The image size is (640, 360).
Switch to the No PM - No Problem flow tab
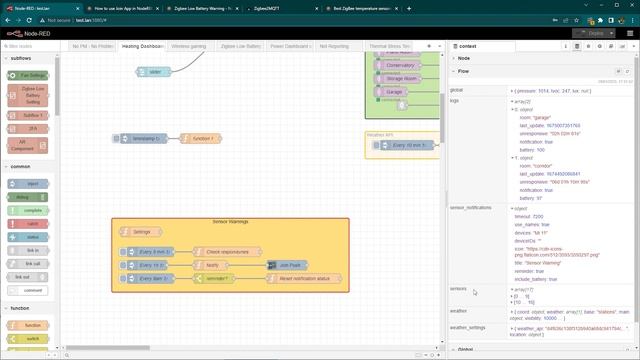click(x=92, y=47)
